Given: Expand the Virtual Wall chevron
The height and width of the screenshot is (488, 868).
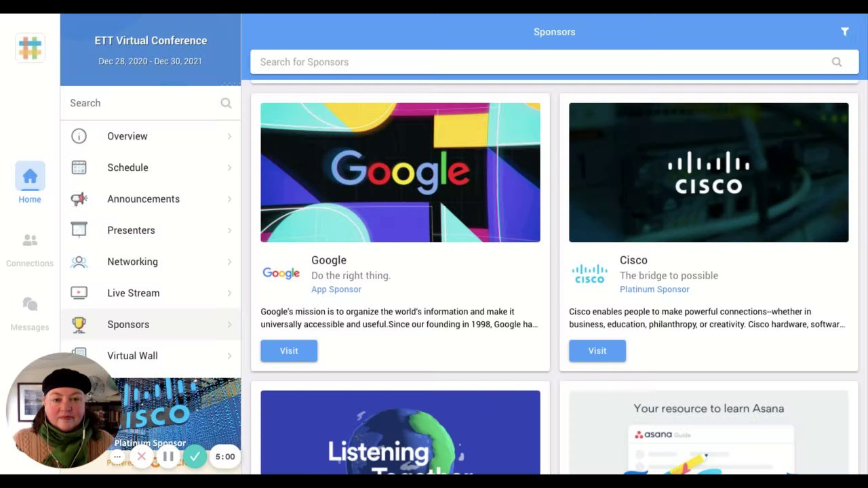Looking at the screenshot, I should pos(229,356).
